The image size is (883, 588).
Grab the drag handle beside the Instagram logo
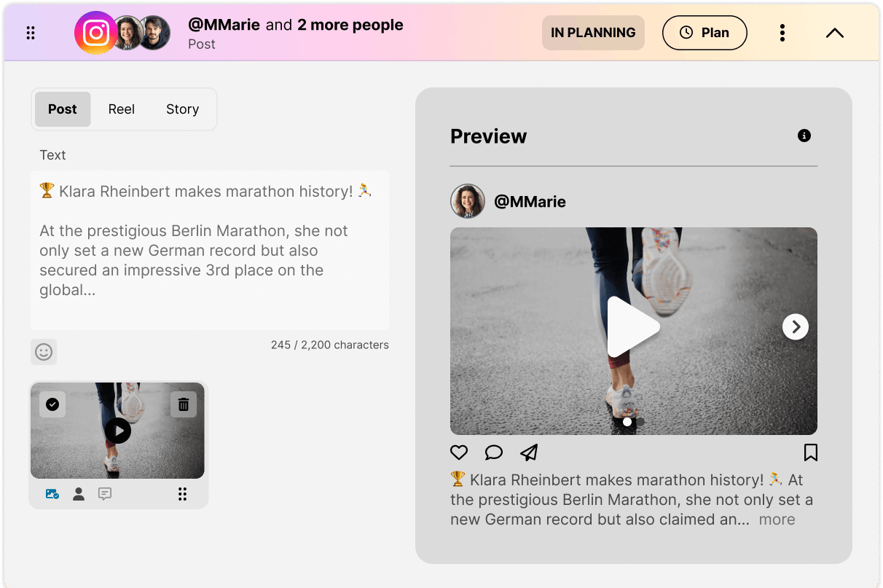pos(31,33)
